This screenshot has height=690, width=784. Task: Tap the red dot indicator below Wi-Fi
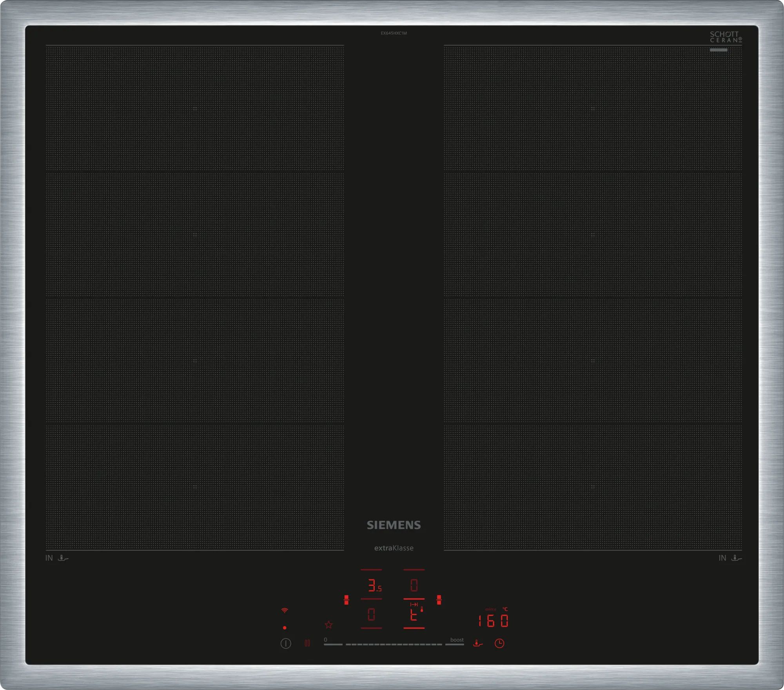click(285, 628)
